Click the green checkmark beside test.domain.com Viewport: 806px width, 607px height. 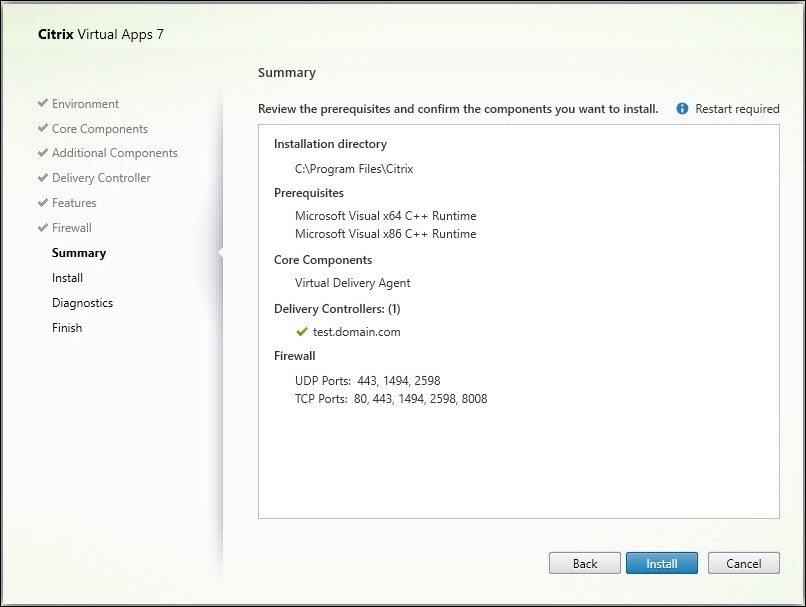pyautogui.click(x=303, y=332)
